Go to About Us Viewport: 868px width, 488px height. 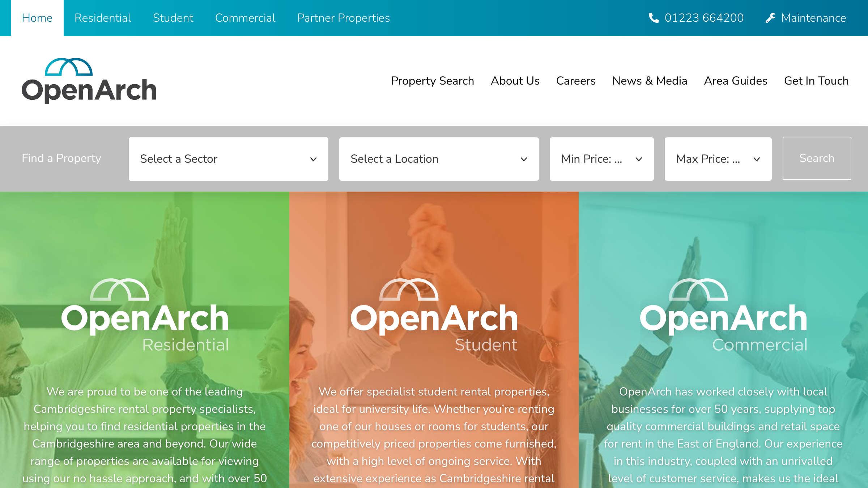(515, 81)
